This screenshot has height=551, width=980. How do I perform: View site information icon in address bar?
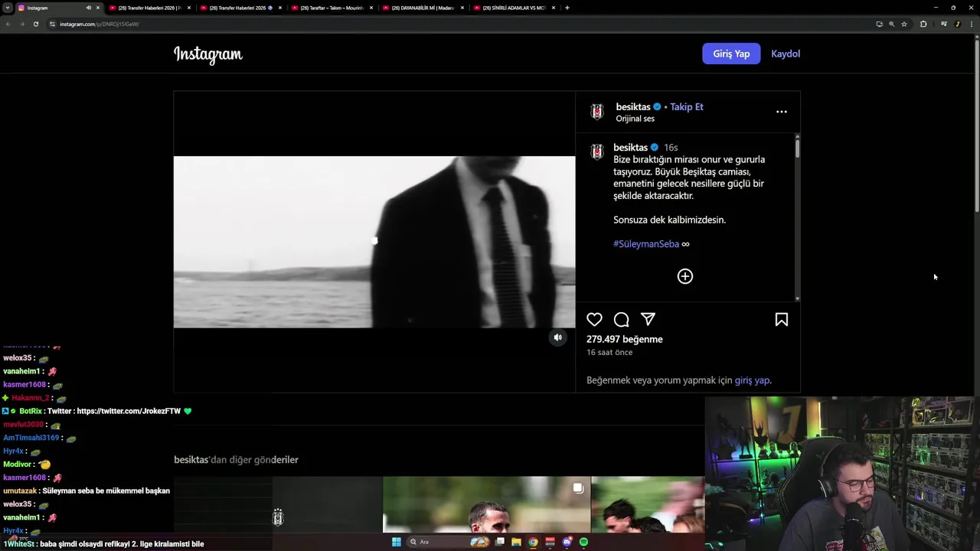click(53, 24)
